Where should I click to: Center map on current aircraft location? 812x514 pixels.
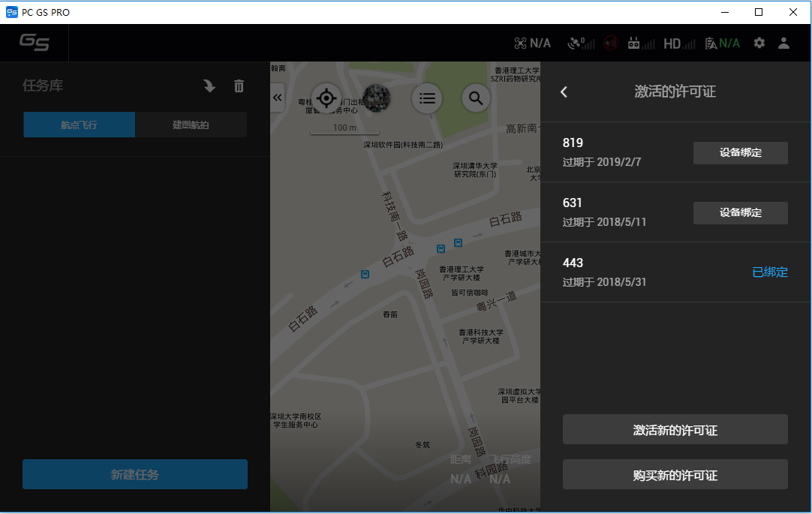[326, 98]
